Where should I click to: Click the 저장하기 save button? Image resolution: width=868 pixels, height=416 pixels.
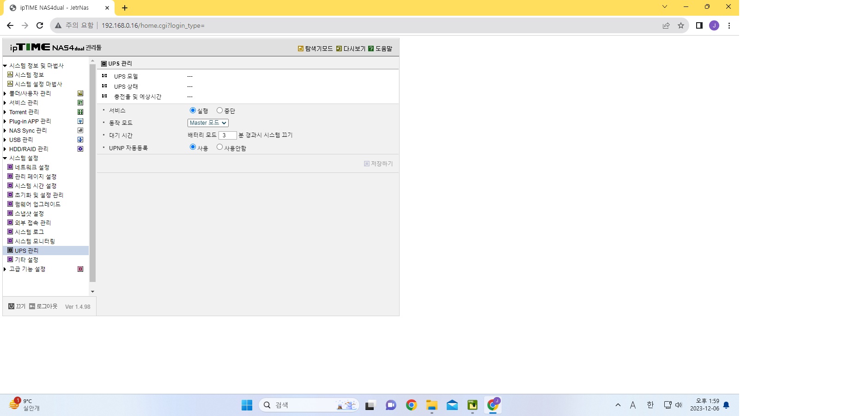378,164
